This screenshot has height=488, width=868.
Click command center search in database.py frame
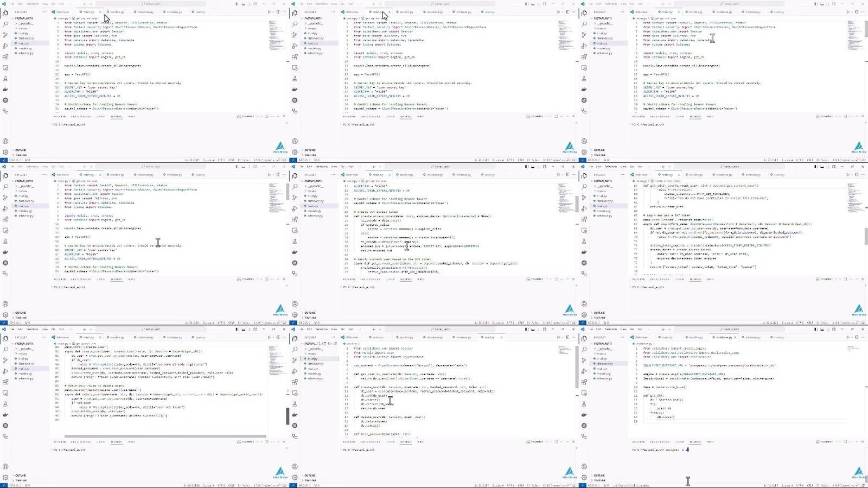click(x=729, y=329)
